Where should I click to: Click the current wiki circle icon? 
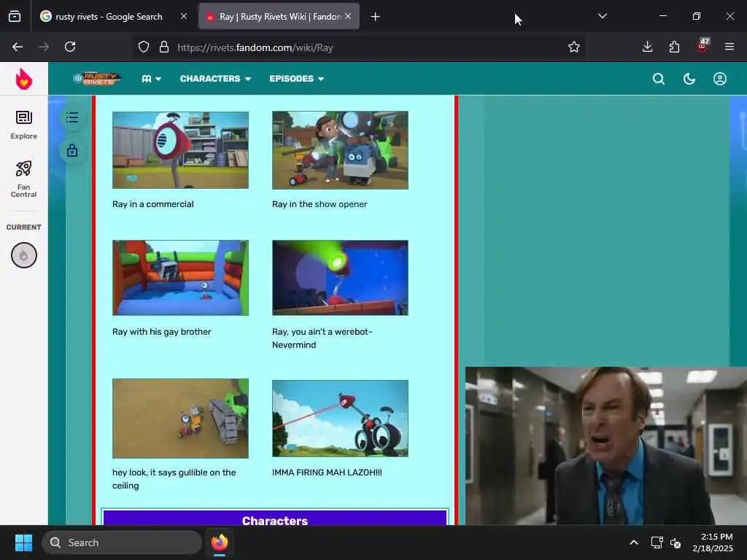tap(24, 255)
